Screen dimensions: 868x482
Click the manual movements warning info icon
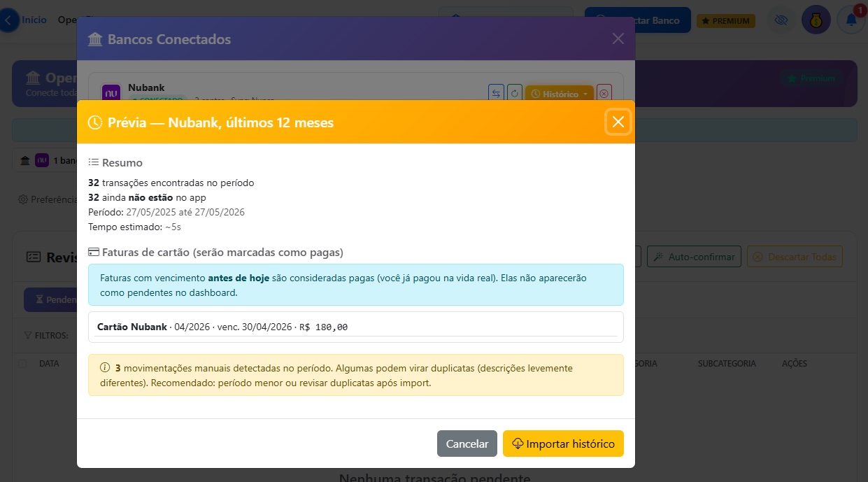[x=105, y=367]
